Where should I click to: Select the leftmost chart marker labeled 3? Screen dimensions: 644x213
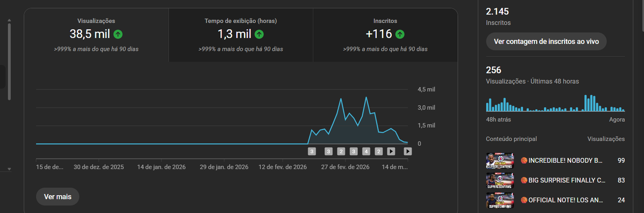click(312, 152)
